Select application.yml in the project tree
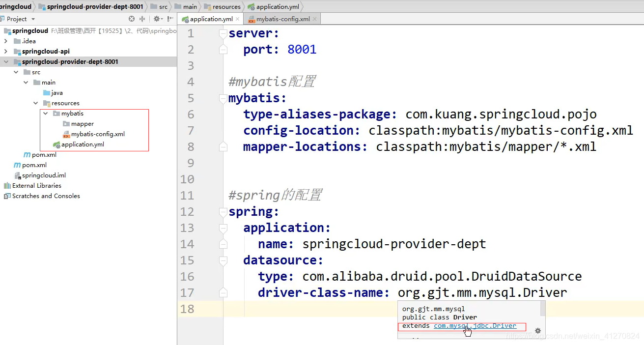The image size is (644, 345). pyautogui.click(x=83, y=144)
